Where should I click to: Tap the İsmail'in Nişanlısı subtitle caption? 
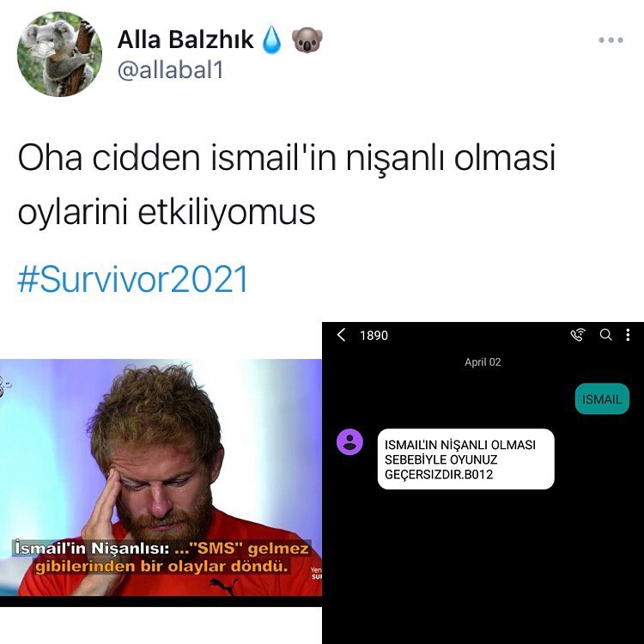click(161, 557)
